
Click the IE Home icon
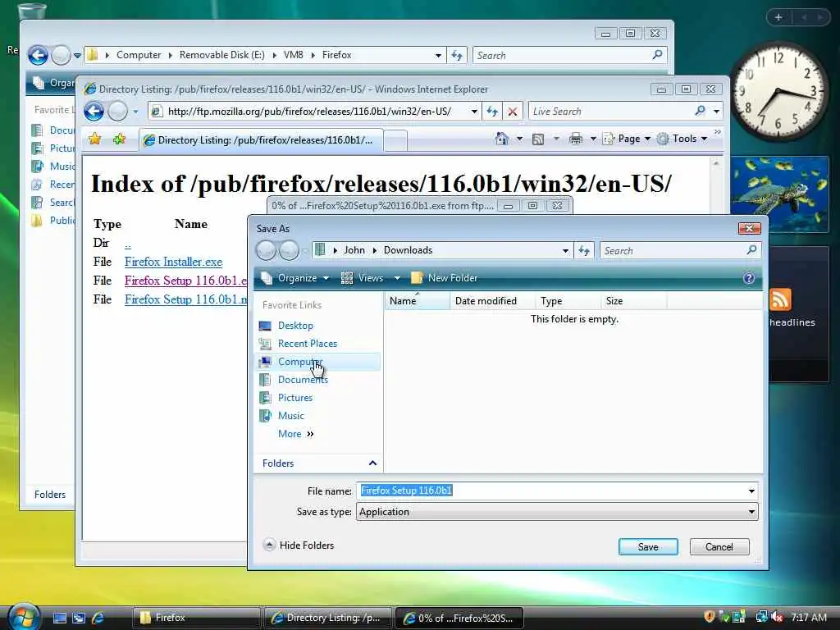pos(502,139)
